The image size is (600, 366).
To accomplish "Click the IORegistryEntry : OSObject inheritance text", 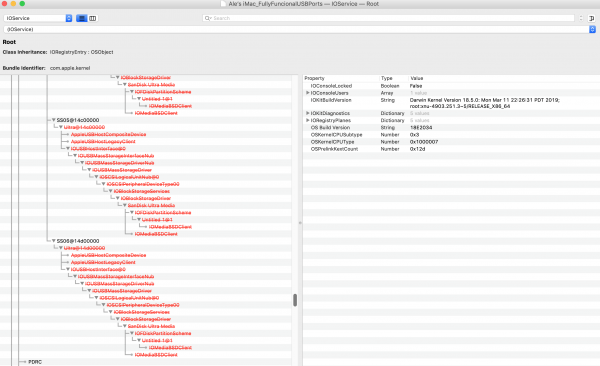I will [82, 52].
